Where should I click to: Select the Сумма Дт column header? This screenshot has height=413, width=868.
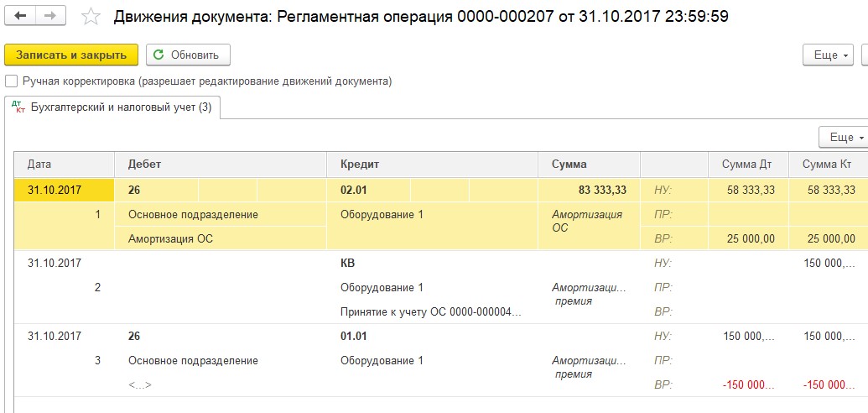(x=748, y=164)
